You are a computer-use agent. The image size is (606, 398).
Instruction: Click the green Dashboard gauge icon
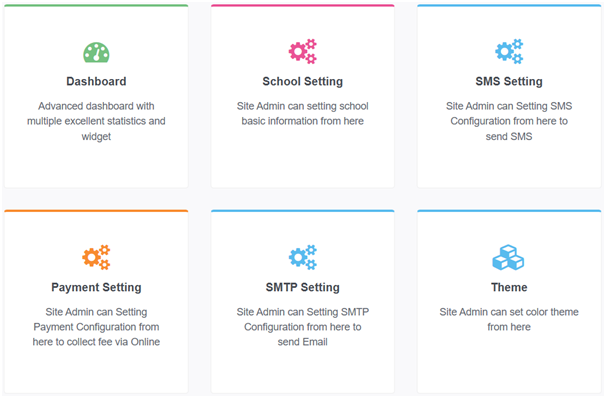96,52
